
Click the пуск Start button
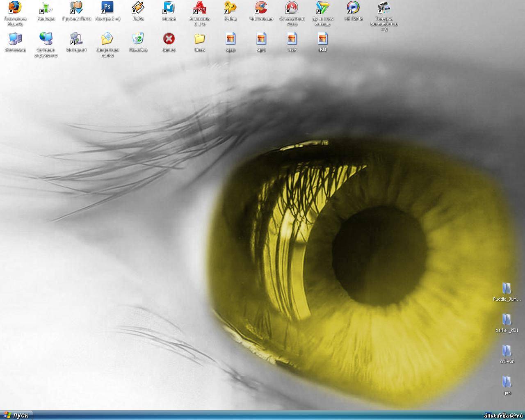pyautogui.click(x=16, y=415)
